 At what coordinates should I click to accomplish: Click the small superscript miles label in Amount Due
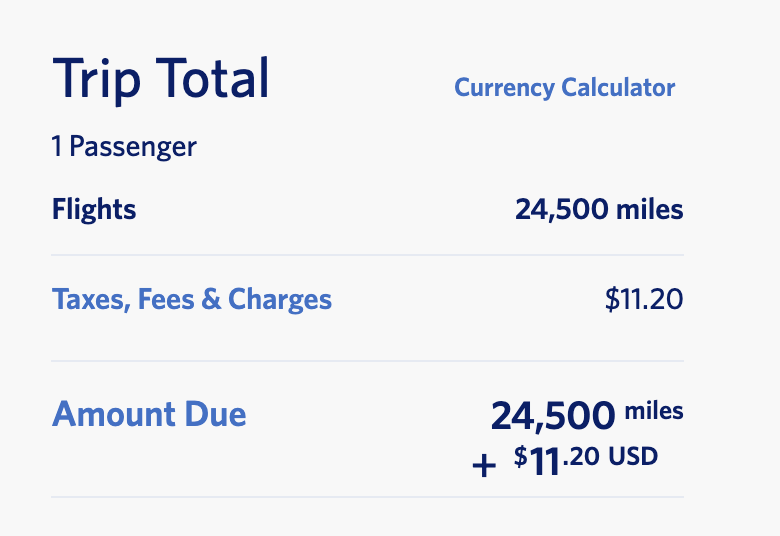pos(654,409)
